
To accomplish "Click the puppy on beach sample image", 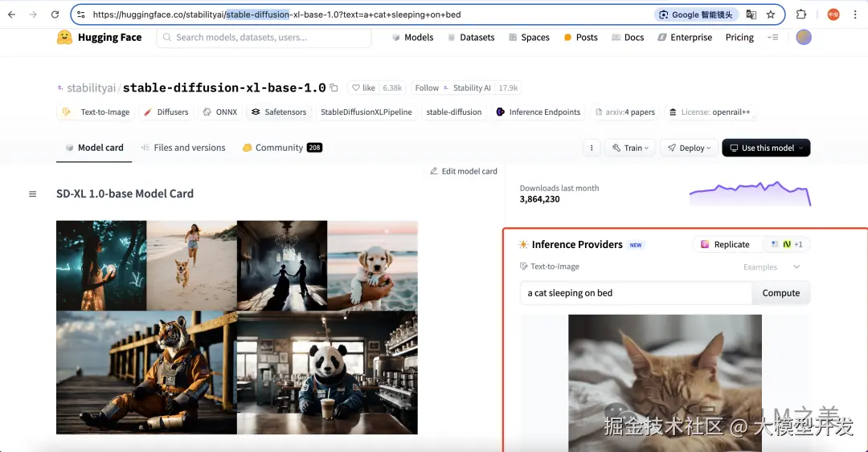I will tap(373, 266).
